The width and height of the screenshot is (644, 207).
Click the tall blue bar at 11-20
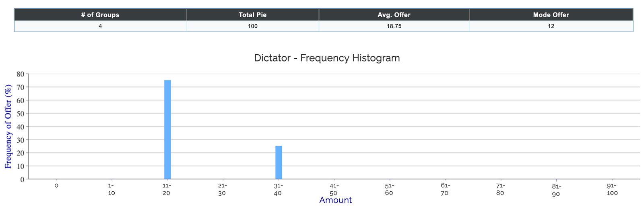pos(167,129)
